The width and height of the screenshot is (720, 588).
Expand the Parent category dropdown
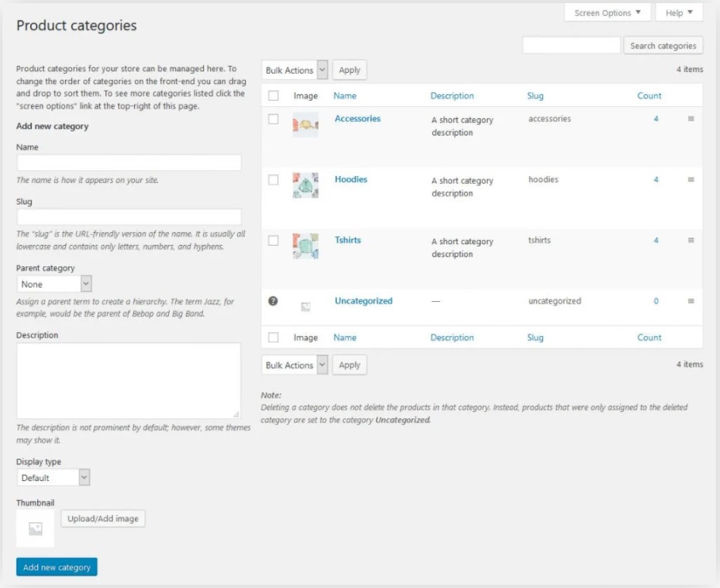point(54,284)
